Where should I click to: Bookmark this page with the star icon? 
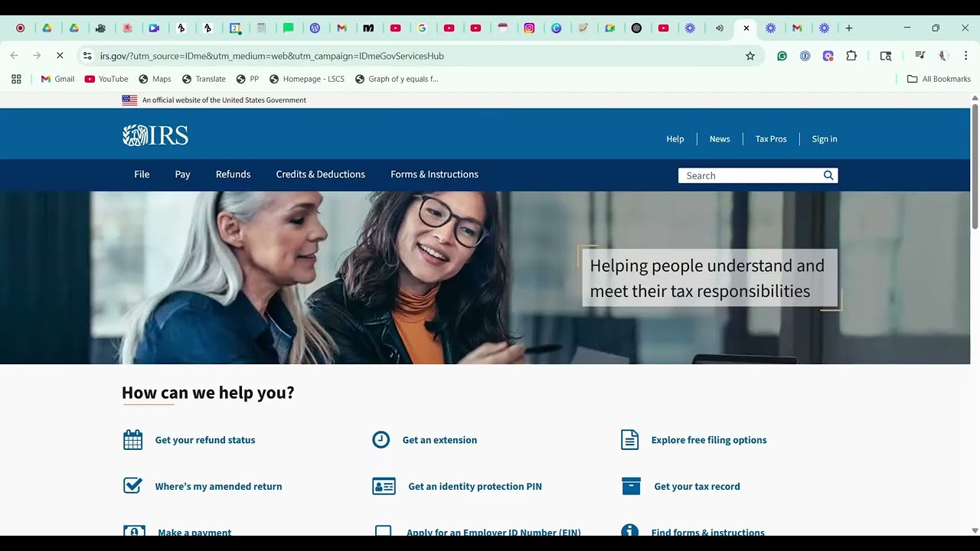750,56
